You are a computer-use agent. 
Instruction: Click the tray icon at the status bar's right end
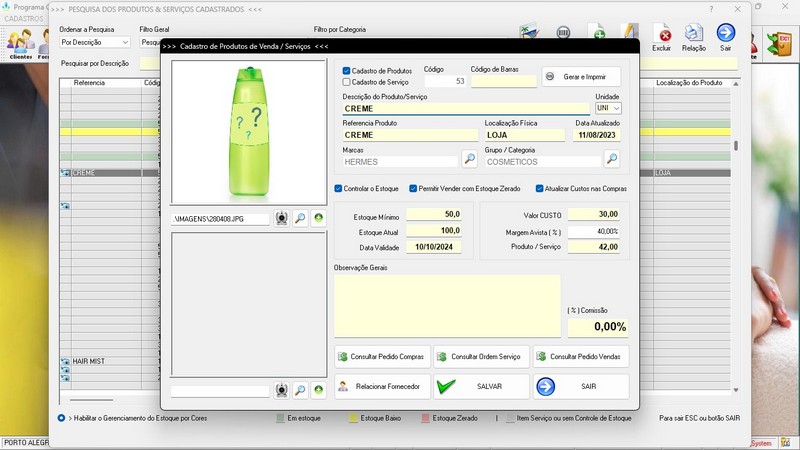coord(786,442)
